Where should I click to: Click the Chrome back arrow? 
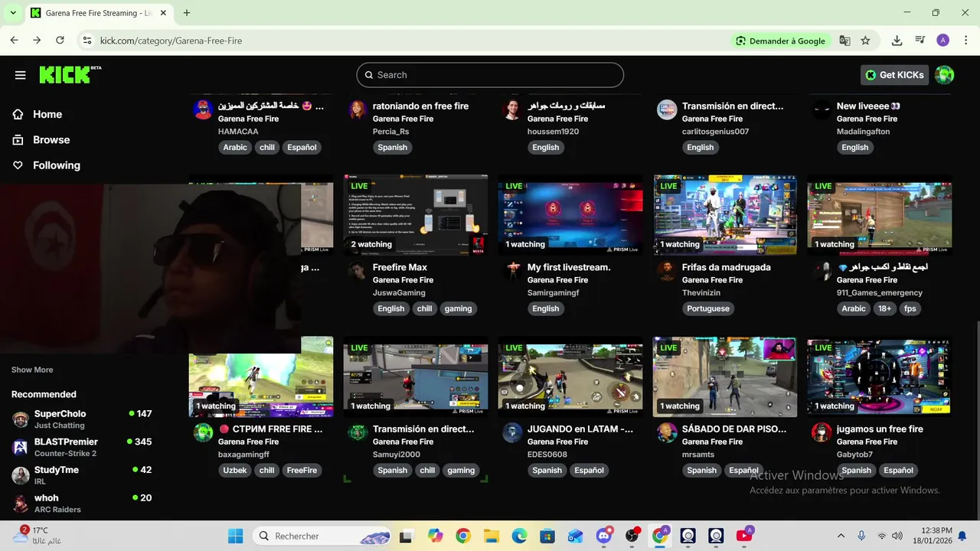14,41
